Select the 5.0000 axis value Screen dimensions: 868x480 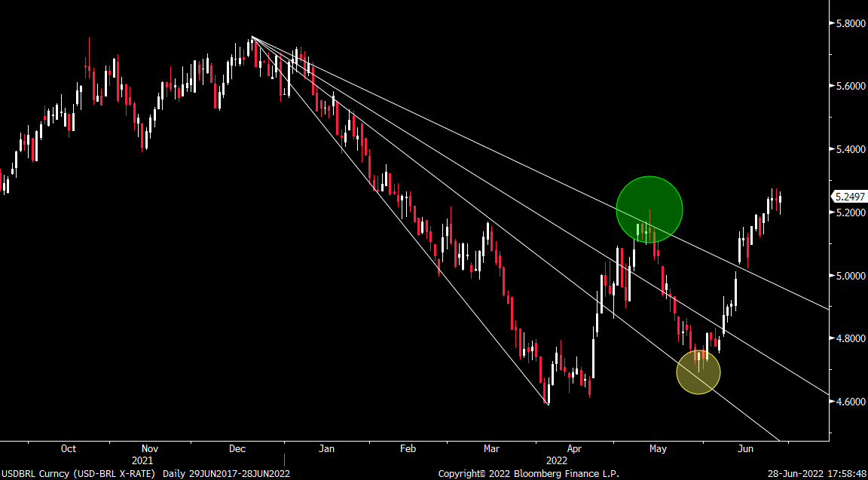point(849,276)
